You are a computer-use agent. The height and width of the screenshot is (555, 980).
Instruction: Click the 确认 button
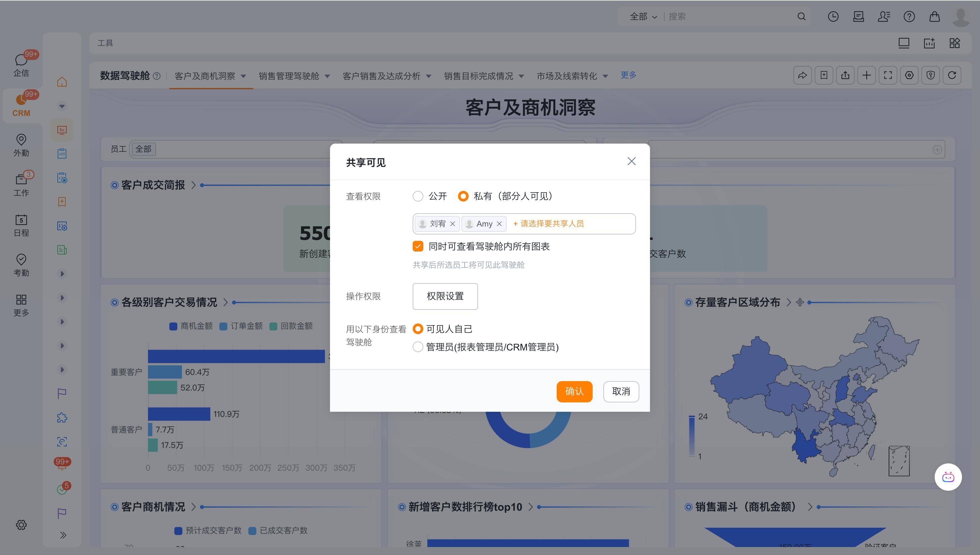574,391
